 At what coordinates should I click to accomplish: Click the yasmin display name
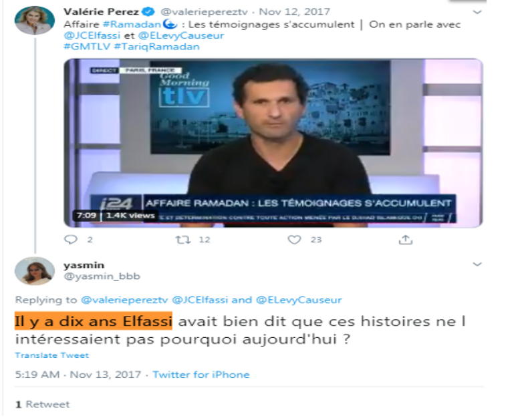click(84, 265)
